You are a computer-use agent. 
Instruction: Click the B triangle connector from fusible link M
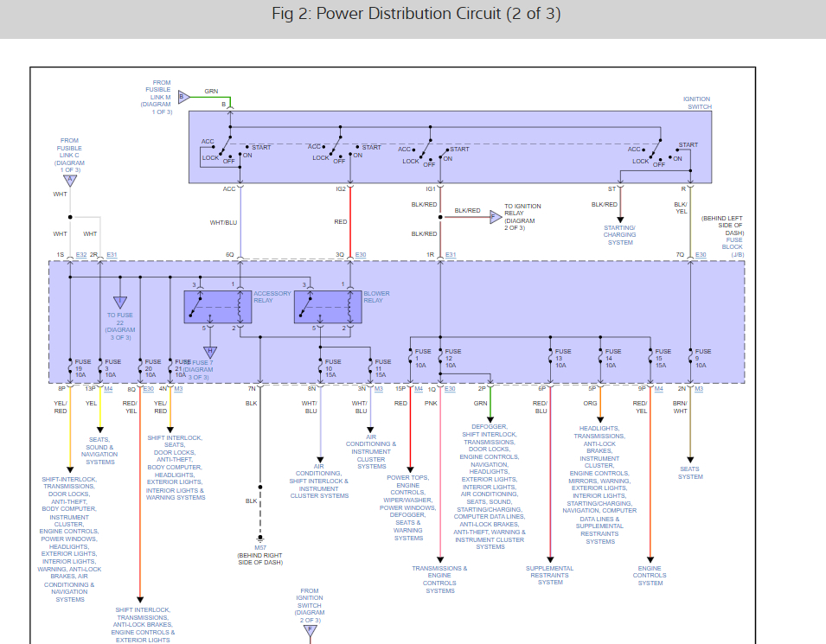tap(183, 97)
